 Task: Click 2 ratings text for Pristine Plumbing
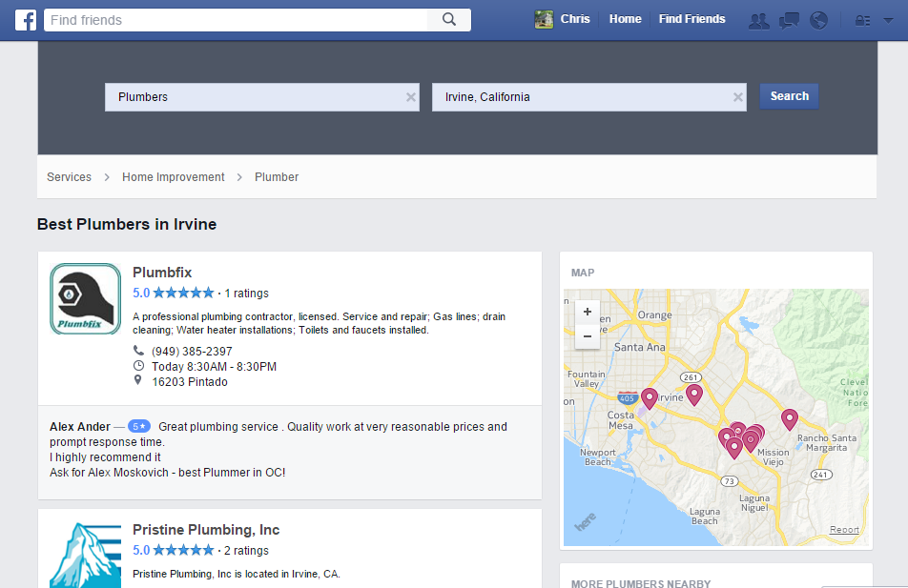tap(247, 551)
